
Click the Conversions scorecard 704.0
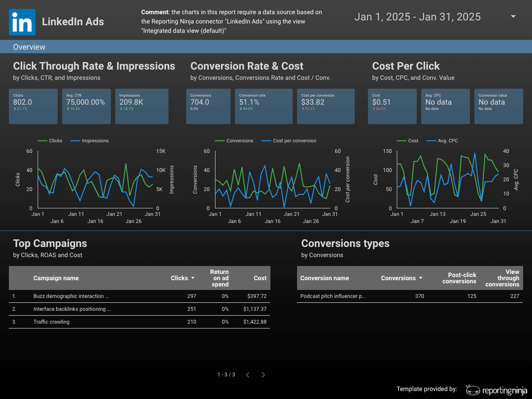pos(208,106)
